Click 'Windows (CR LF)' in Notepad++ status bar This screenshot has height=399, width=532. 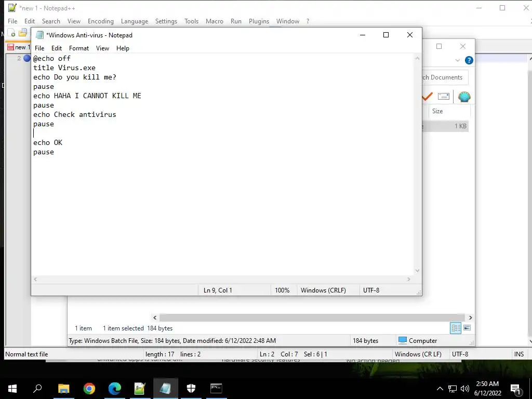(418, 354)
